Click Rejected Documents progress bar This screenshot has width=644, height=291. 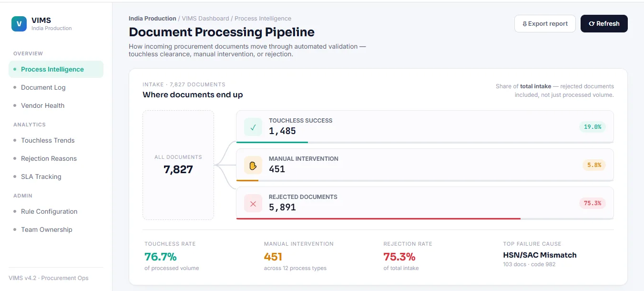(x=425, y=218)
